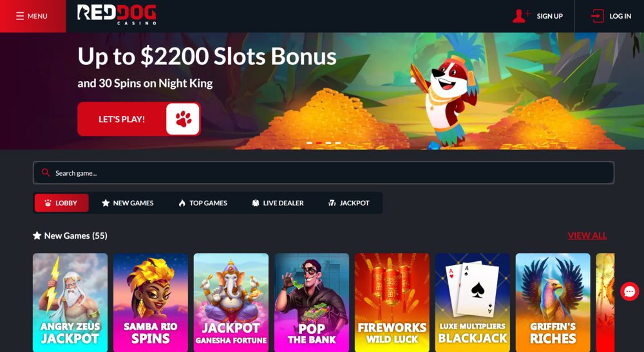Click the Red Dog Casino logo

[x=117, y=15]
